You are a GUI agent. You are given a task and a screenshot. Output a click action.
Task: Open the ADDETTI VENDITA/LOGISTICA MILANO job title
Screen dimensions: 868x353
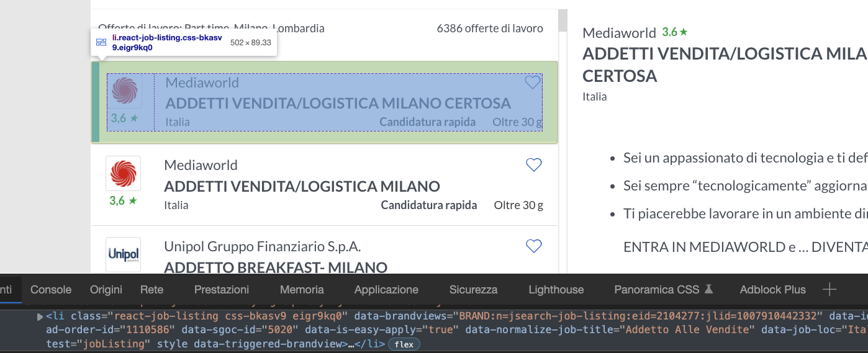click(x=302, y=186)
